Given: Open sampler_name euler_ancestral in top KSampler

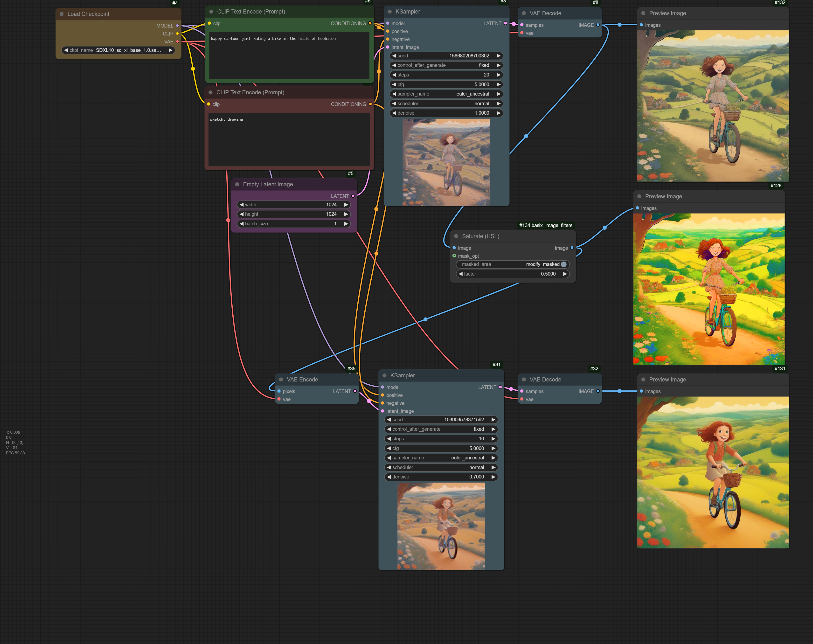Looking at the screenshot, I should (x=446, y=94).
